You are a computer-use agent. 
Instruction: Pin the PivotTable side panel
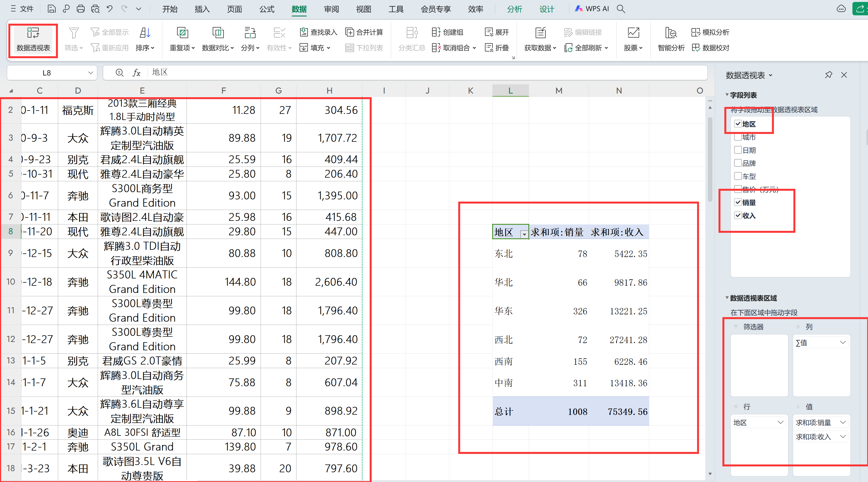[828, 75]
